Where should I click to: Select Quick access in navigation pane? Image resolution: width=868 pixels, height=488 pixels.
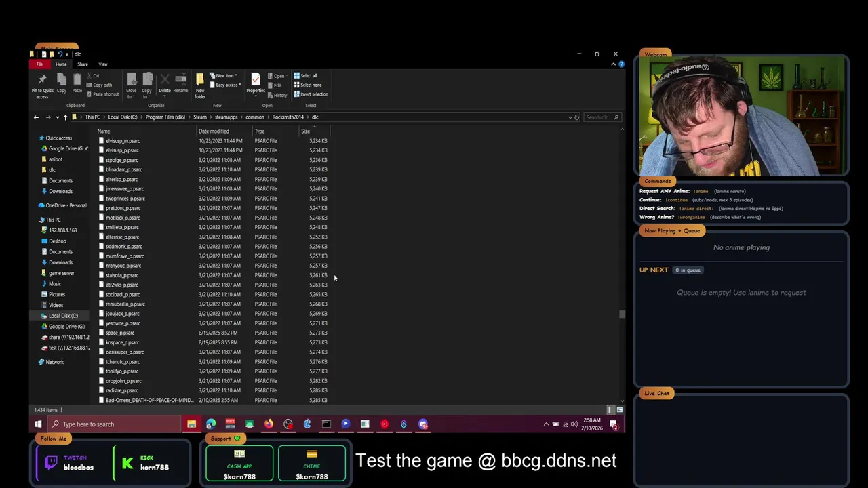pos(58,138)
